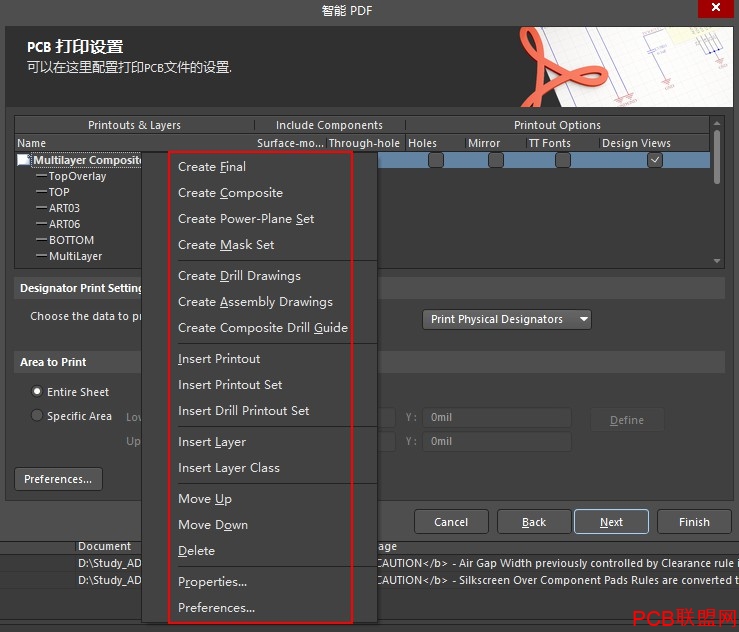Choose Create Drill Drawings

click(239, 276)
